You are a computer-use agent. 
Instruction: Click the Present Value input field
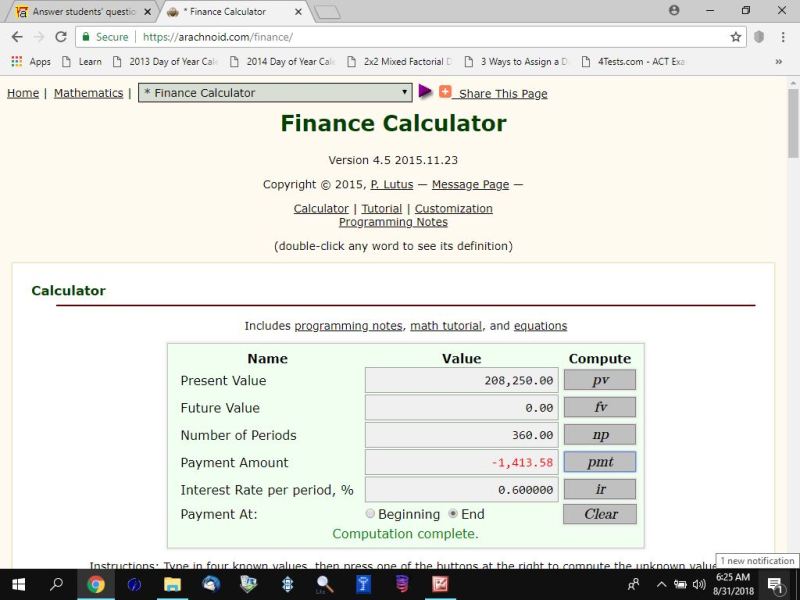[x=462, y=380]
